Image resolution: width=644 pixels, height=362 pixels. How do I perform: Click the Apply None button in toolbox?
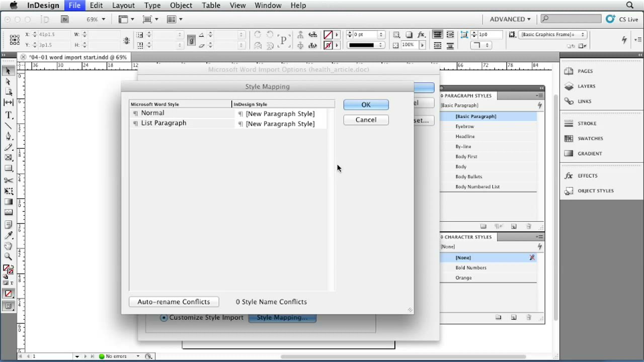pos(9,294)
